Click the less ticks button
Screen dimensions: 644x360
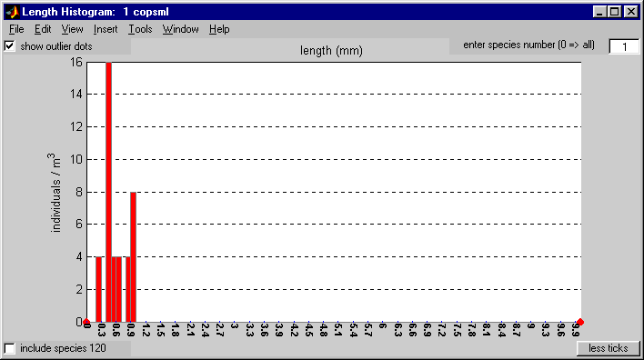click(x=609, y=348)
